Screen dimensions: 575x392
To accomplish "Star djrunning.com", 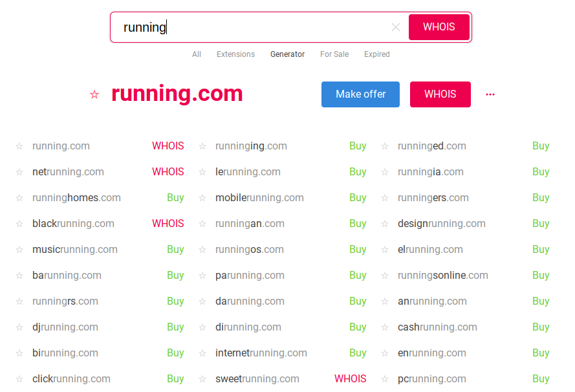I will click(19, 327).
